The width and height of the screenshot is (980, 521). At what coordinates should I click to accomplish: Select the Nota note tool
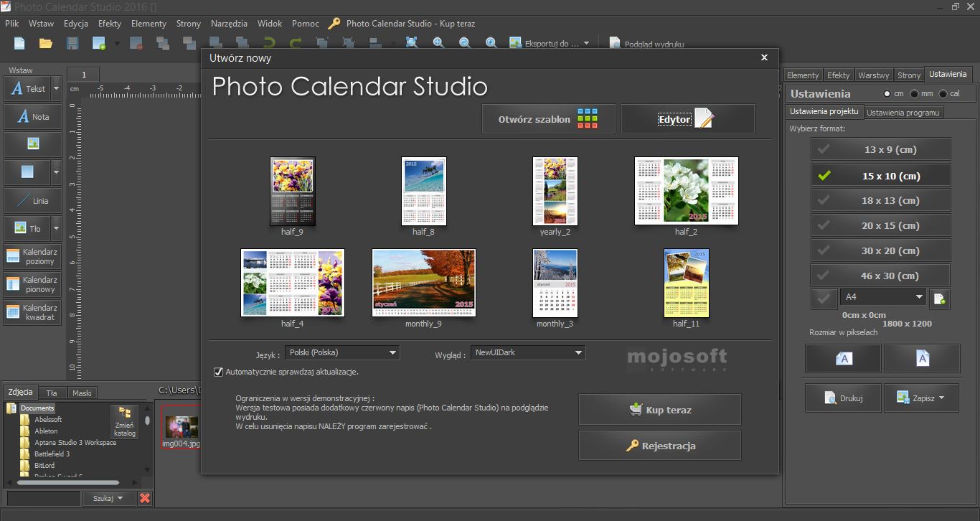(33, 116)
